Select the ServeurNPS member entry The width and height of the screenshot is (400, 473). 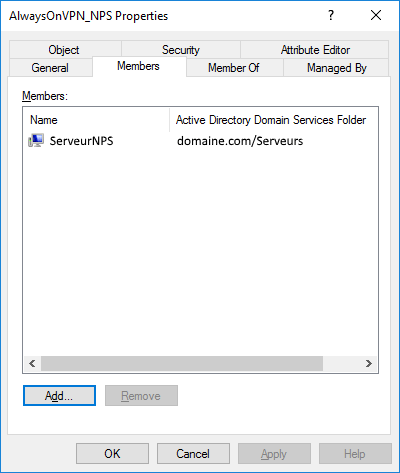200,141
